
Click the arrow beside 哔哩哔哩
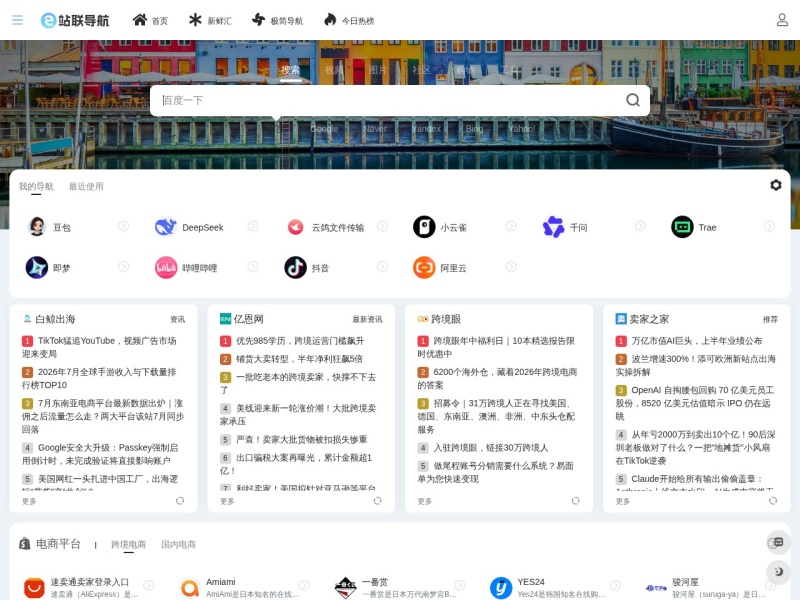click(x=253, y=266)
